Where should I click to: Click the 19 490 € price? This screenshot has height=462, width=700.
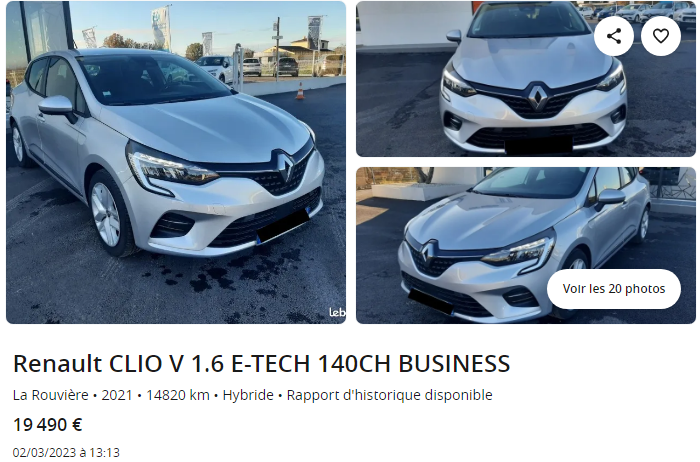click(47, 425)
